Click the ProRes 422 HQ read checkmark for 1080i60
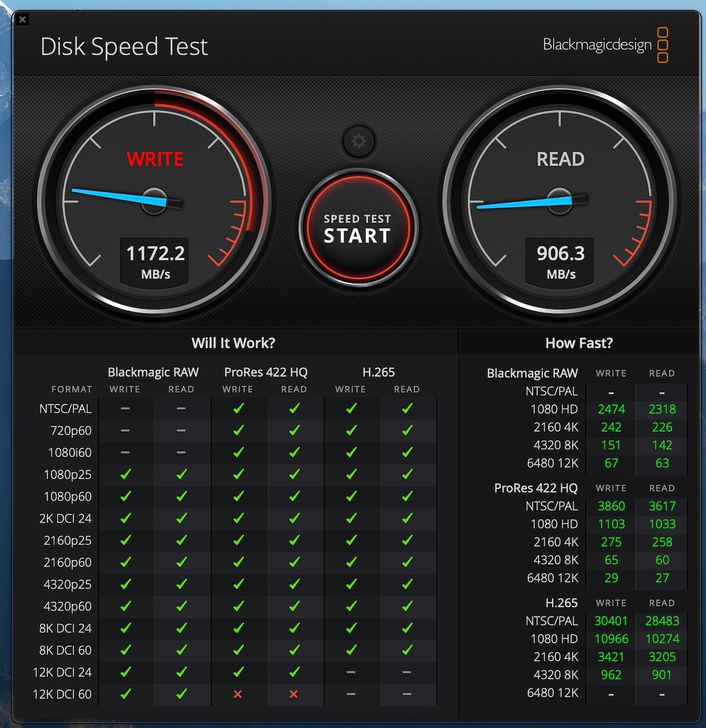Image resolution: width=706 pixels, height=728 pixels. click(x=294, y=453)
